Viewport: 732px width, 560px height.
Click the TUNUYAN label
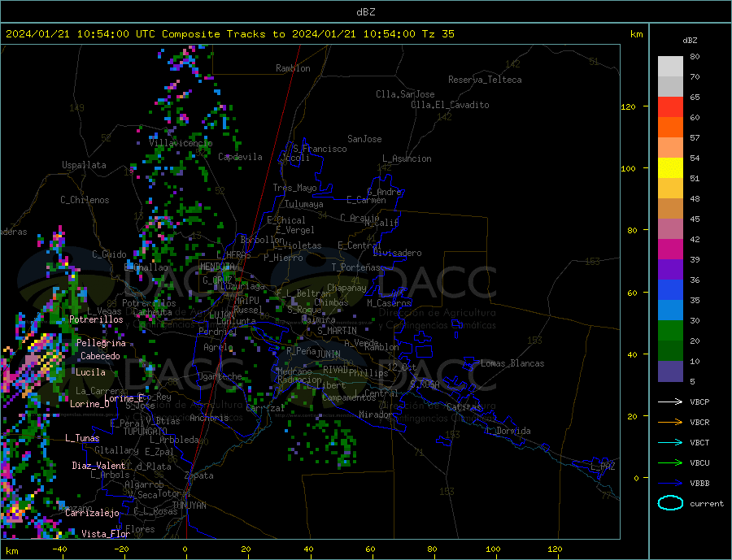click(189, 506)
